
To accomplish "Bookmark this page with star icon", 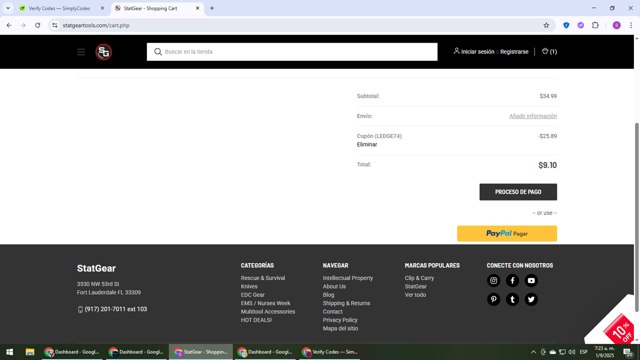I will pyautogui.click(x=546, y=25).
